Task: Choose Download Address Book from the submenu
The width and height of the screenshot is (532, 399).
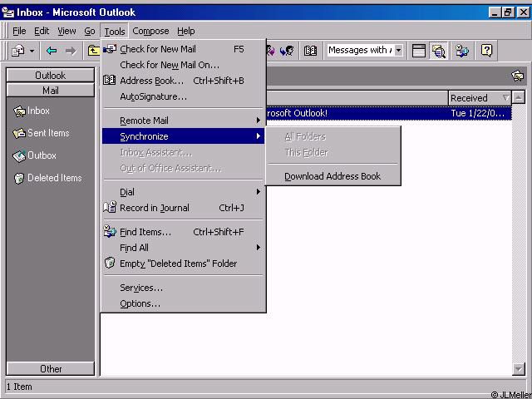Action: click(x=332, y=176)
